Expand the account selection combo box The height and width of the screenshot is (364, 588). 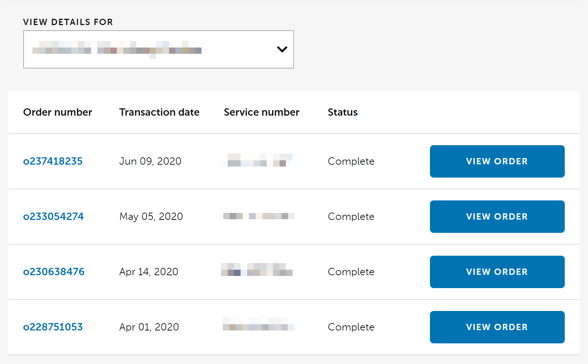pyautogui.click(x=158, y=49)
